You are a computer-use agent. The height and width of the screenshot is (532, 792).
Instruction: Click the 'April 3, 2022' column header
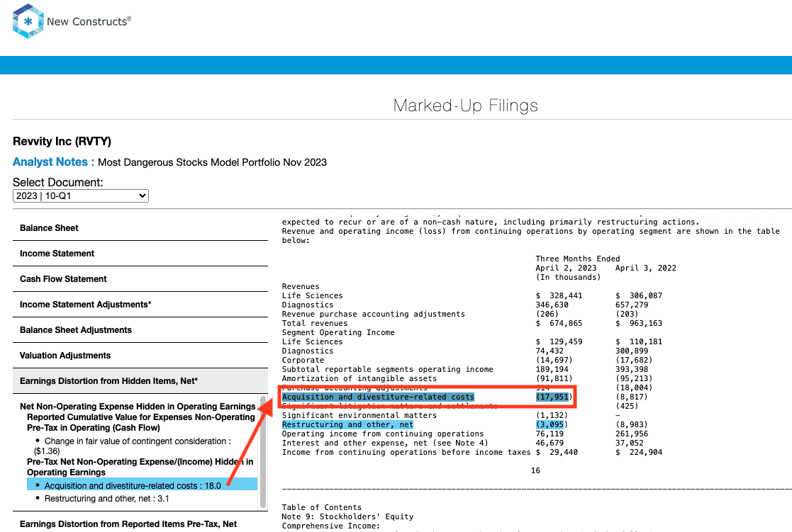pos(645,268)
